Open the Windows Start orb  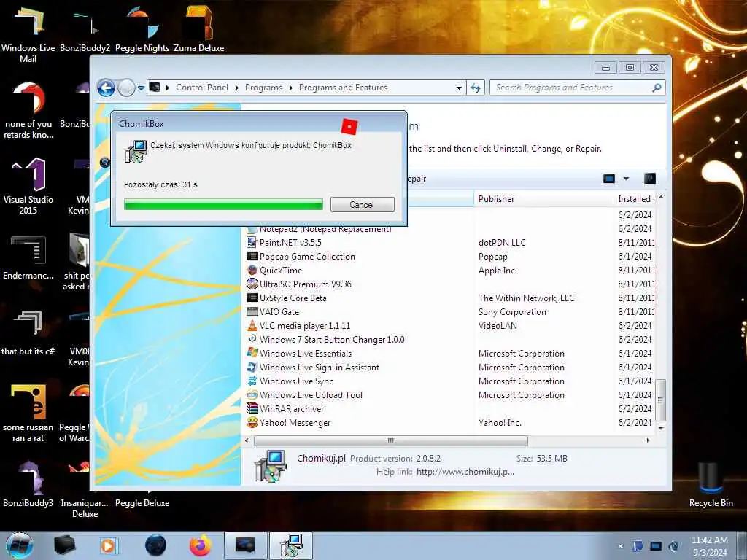20,545
